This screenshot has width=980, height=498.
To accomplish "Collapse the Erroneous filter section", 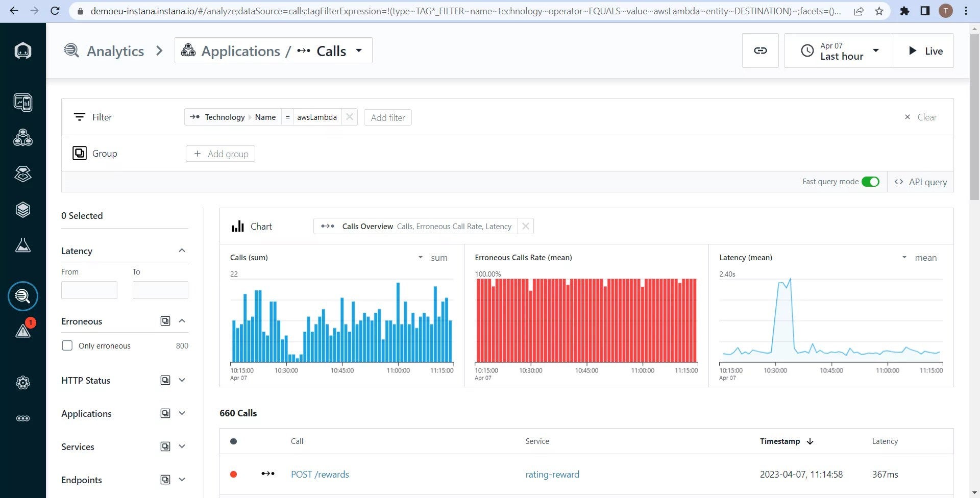I will point(182,321).
